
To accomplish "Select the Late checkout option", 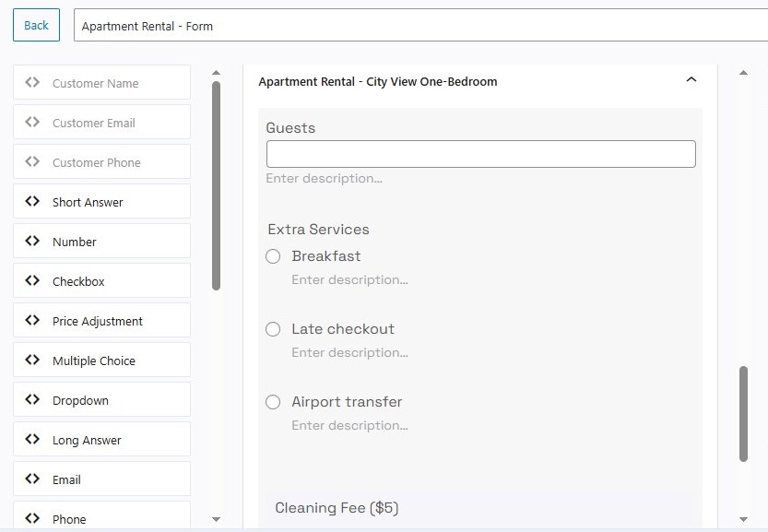I will tap(273, 329).
